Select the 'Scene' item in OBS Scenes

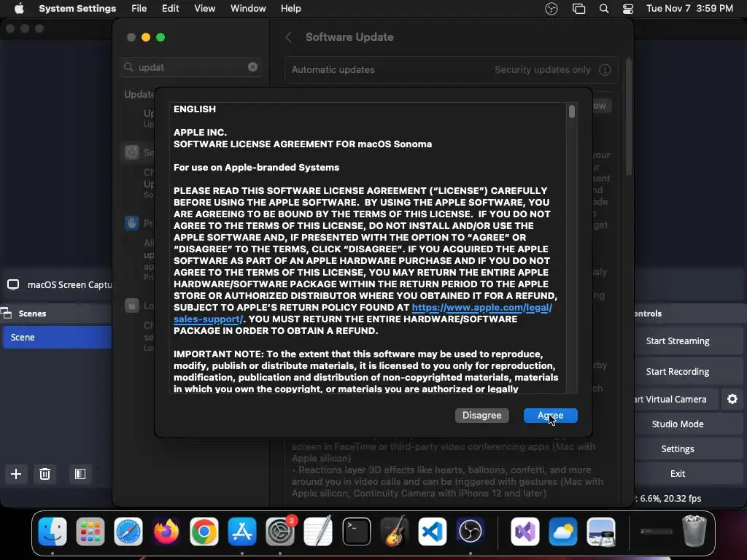[x=57, y=337]
